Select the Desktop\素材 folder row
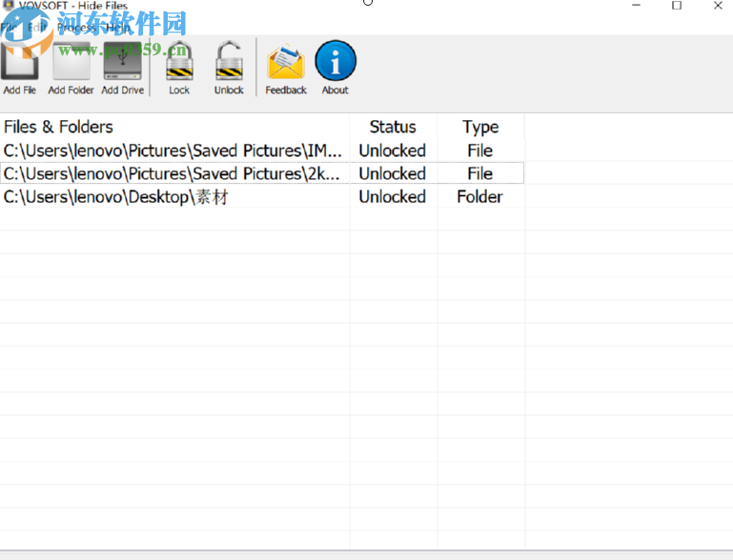The width and height of the screenshot is (733, 560). click(x=262, y=196)
